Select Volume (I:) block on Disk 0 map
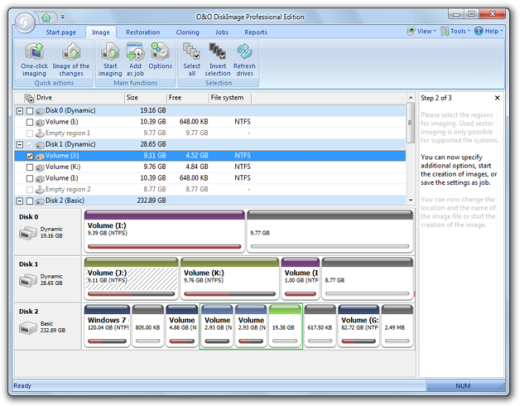 tap(164, 231)
